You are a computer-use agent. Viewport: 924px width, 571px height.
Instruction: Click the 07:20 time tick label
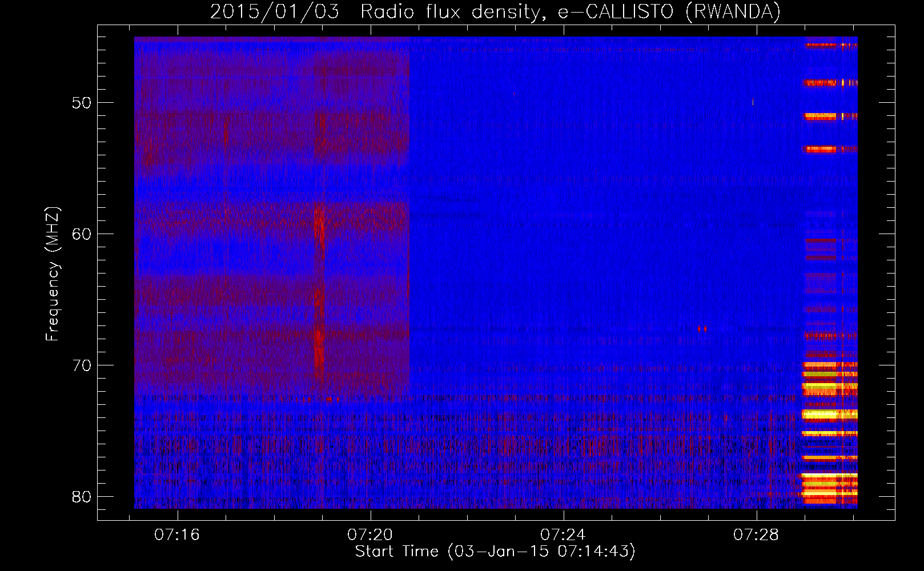pyautogui.click(x=370, y=534)
